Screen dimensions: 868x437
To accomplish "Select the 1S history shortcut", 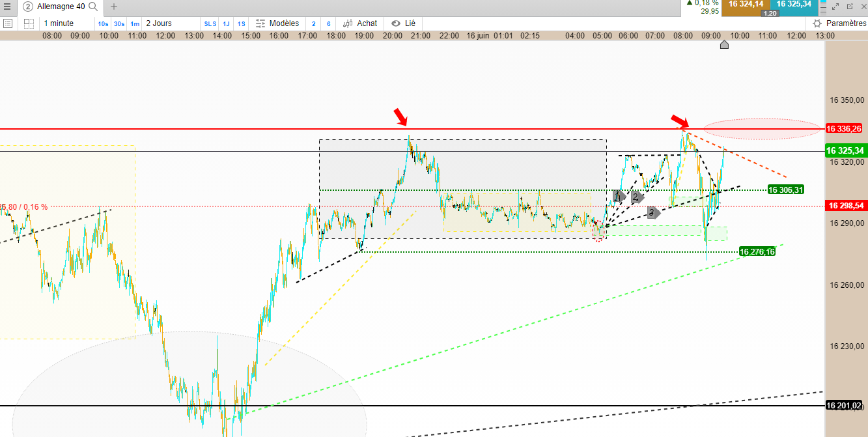I will pos(241,23).
